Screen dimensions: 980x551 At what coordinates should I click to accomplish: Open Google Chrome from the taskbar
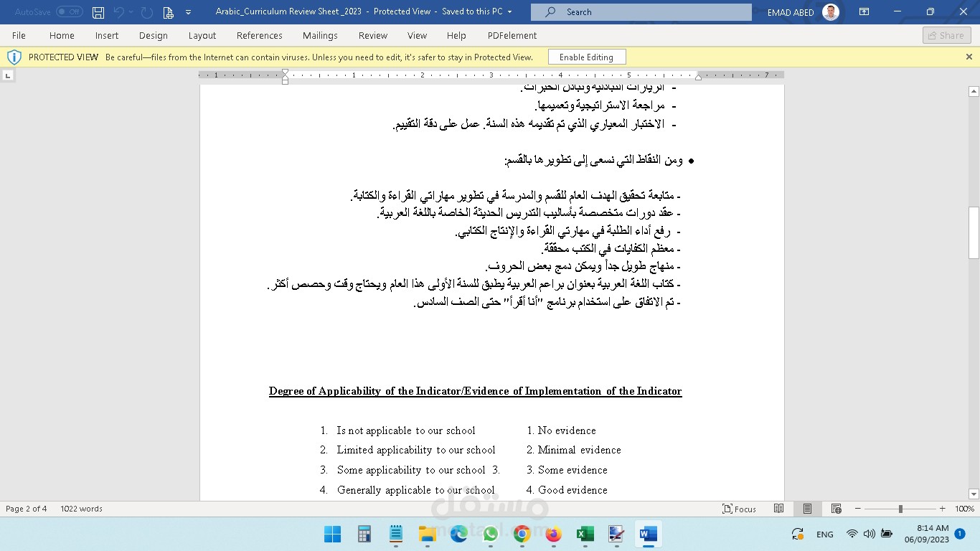pos(522,534)
